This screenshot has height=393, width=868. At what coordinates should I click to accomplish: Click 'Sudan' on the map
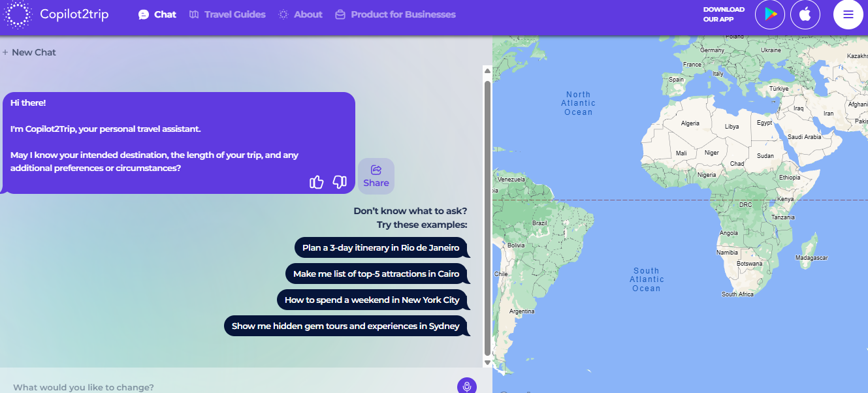[x=765, y=156]
